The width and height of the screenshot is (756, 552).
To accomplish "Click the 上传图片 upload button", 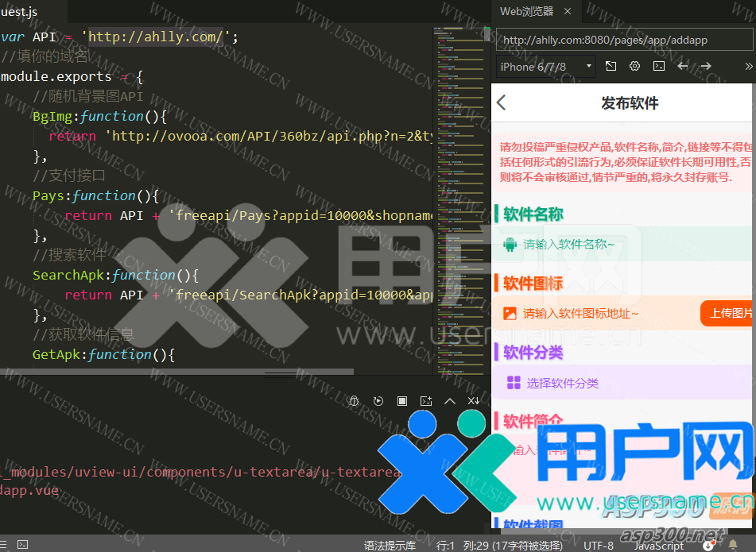I will (x=730, y=313).
